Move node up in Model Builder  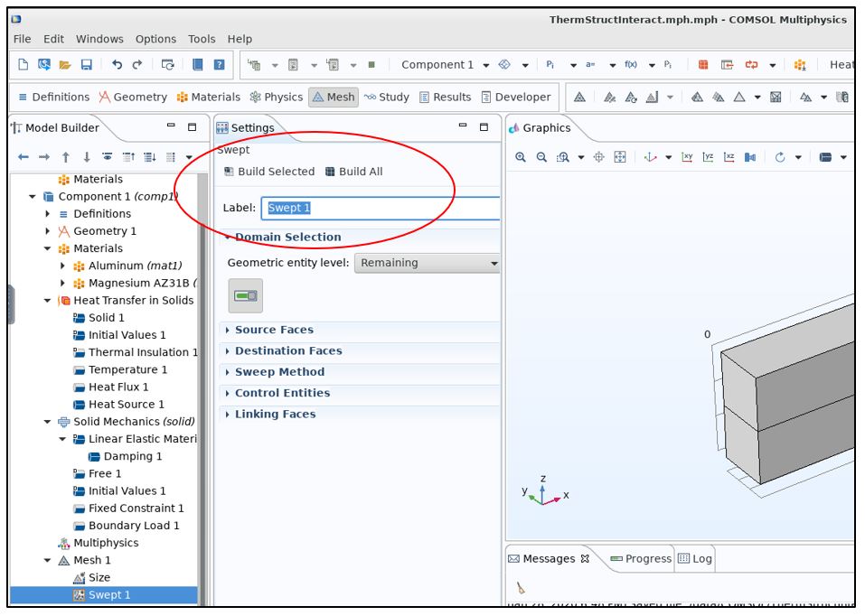pyautogui.click(x=66, y=157)
